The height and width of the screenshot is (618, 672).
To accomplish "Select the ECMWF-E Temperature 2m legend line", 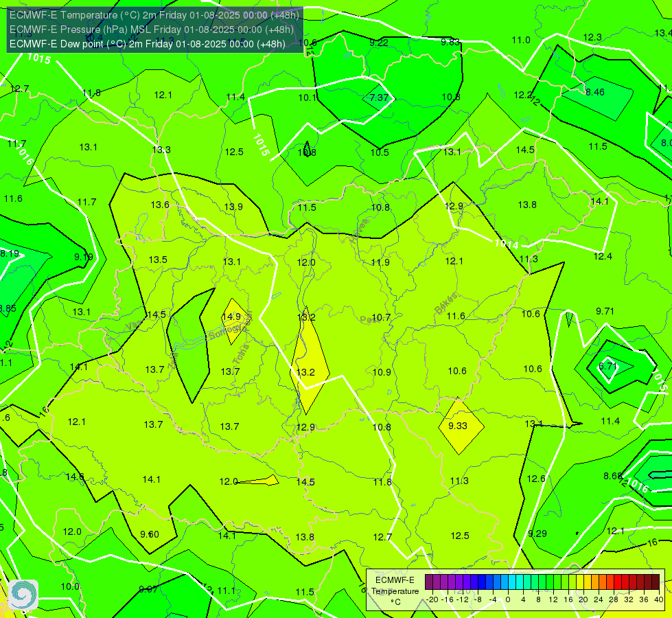I will pyautogui.click(x=154, y=15).
